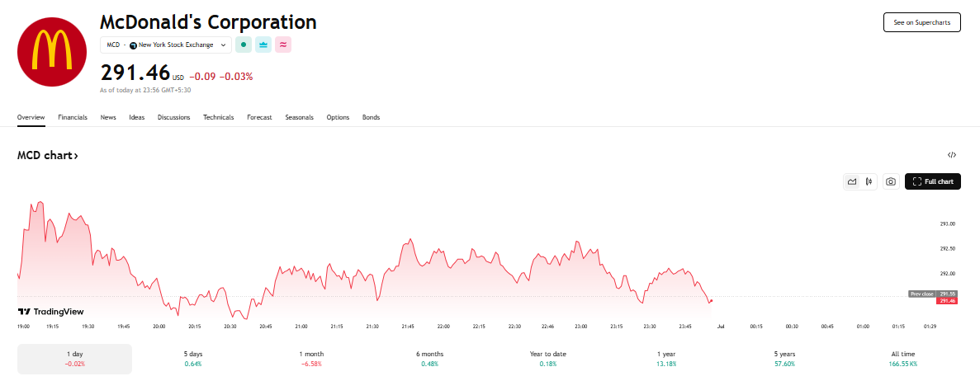The height and width of the screenshot is (381, 980).
Task: Open the Seasonals tab
Action: [300, 117]
